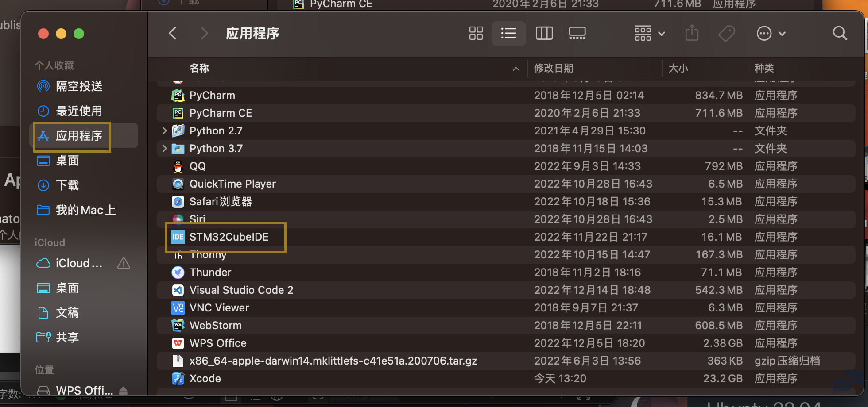Screen dimensions: 868x407
Task: Toggle sort direction arrow in 名称 column
Action: [516, 69]
